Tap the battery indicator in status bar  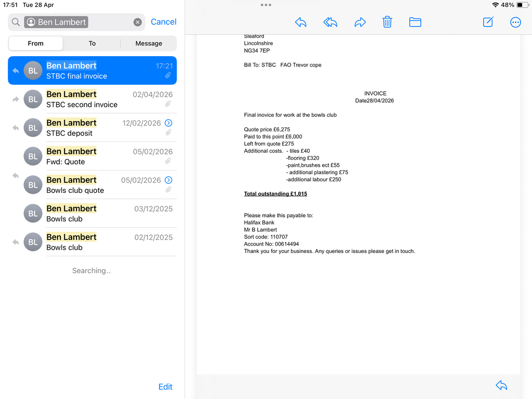point(522,5)
